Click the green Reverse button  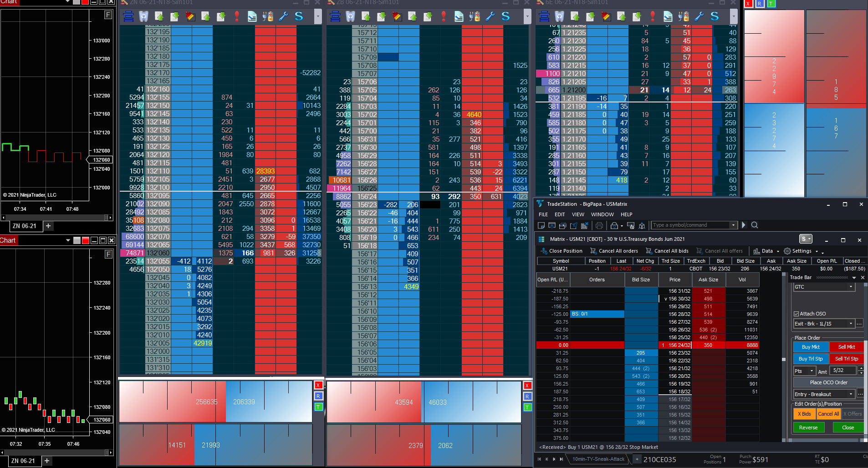point(808,427)
